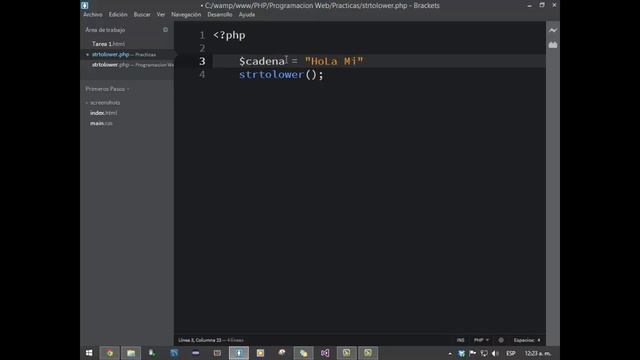
Task: Open the Extension Manager brick icon
Action: coord(553,45)
